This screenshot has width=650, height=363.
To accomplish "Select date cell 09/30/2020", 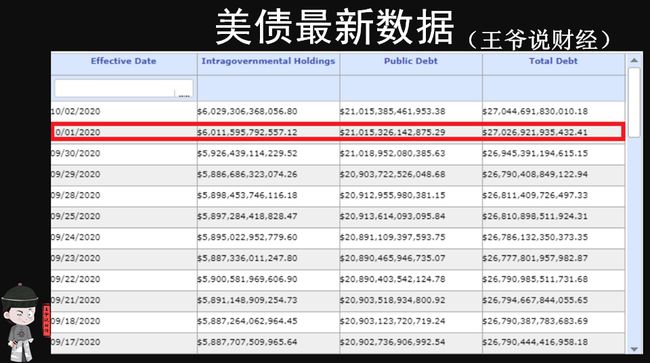I will point(76,153).
